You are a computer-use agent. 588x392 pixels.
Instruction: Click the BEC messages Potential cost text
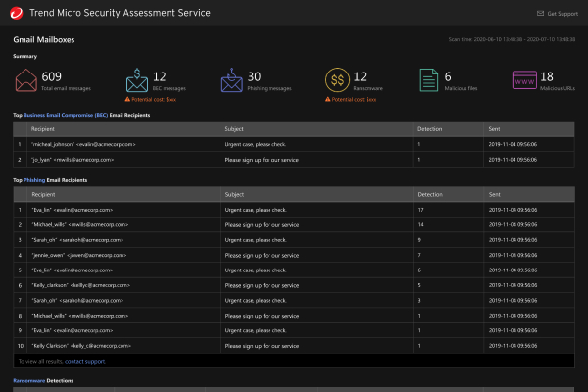pos(154,99)
